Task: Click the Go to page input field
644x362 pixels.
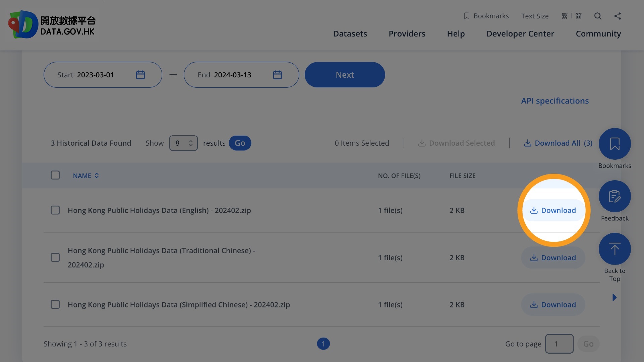Action: (559, 344)
